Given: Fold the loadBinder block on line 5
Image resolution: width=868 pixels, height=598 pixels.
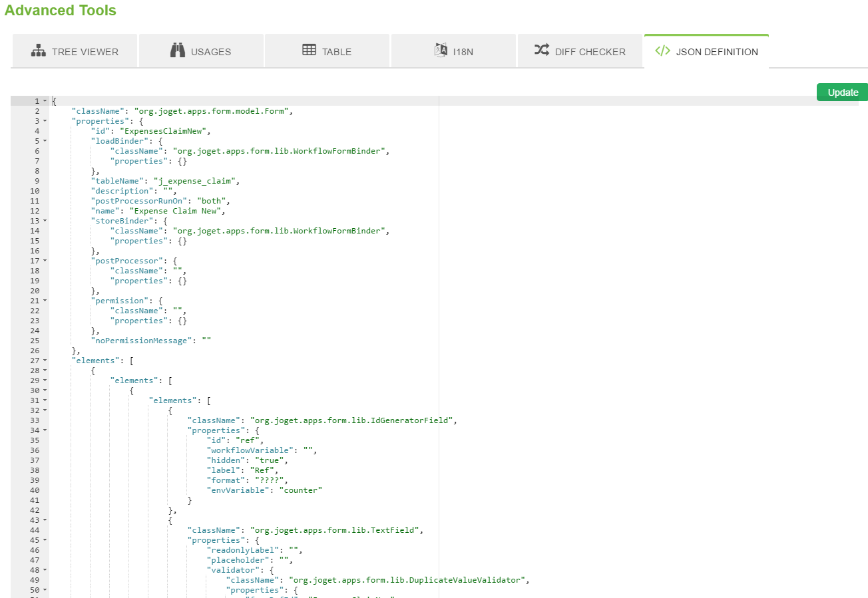Looking at the screenshot, I should [x=45, y=141].
